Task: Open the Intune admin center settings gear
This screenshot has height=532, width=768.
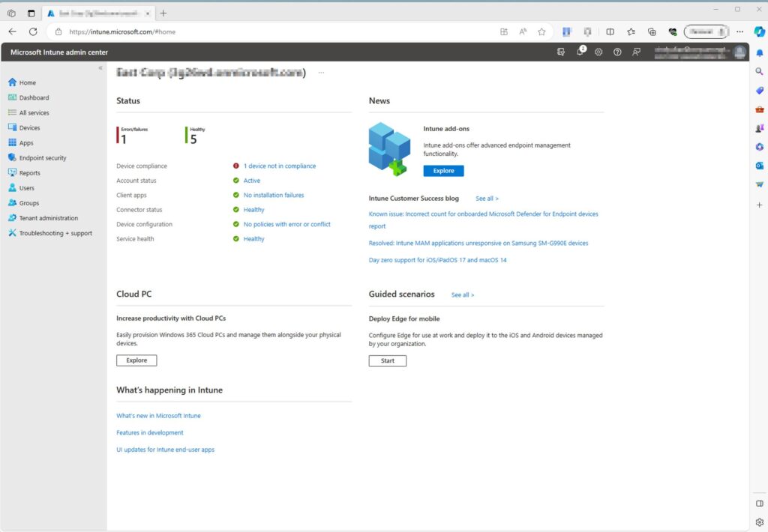Action: point(598,52)
